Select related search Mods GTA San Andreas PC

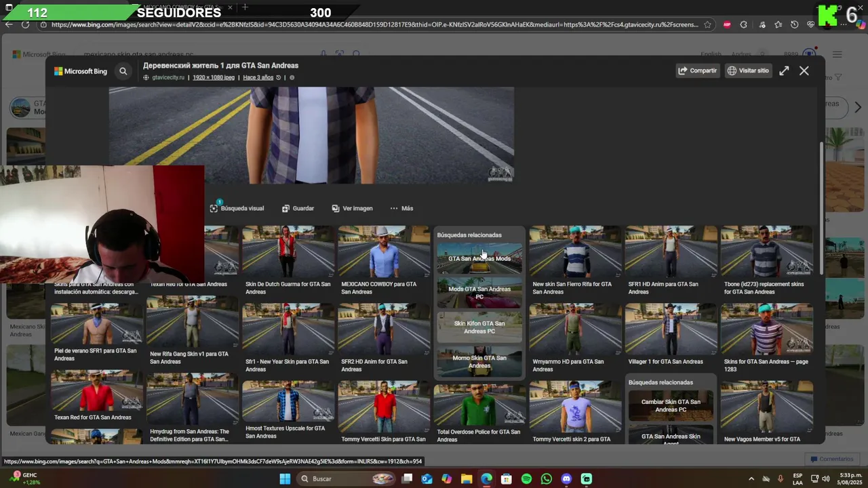coord(479,293)
